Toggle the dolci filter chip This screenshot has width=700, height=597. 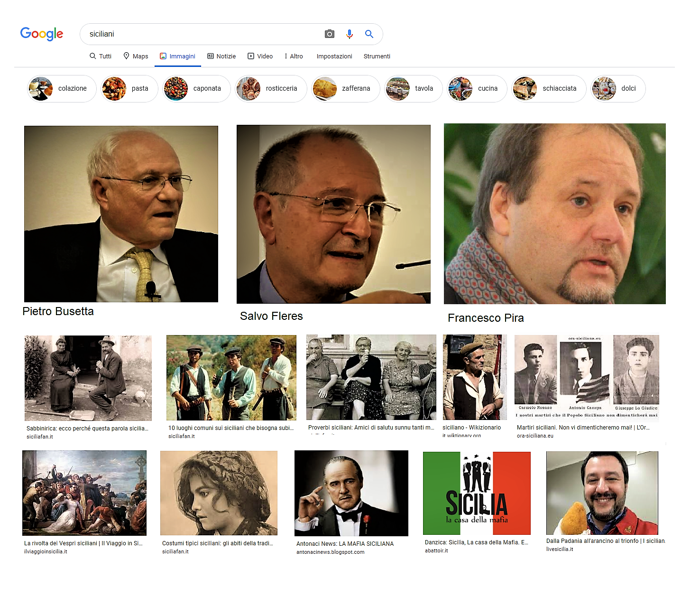tap(617, 88)
